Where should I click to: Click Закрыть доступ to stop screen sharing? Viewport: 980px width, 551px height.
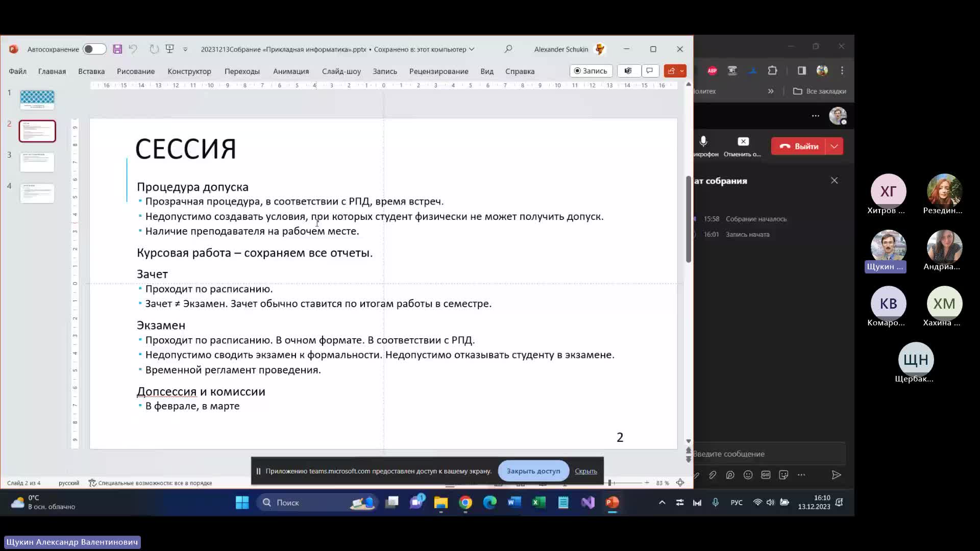[x=533, y=471]
